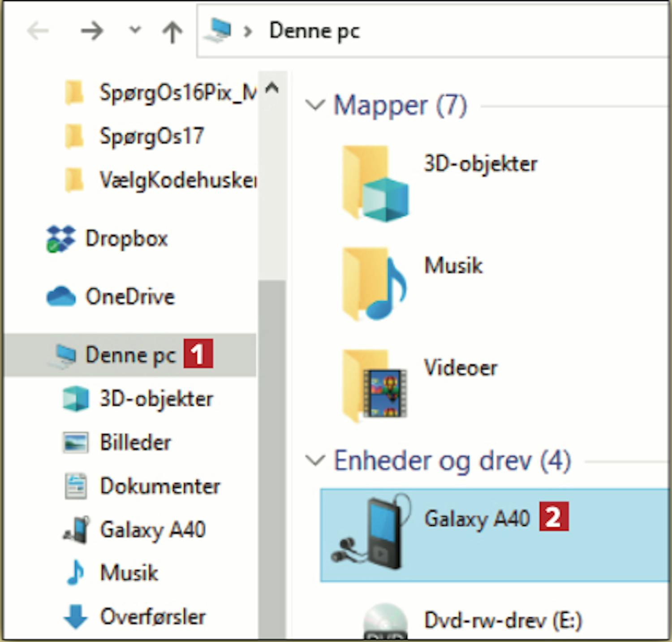Viewport: 672px width, 642px height.
Task: Click Galaxy A40 in the sidebar tree
Action: (x=152, y=530)
